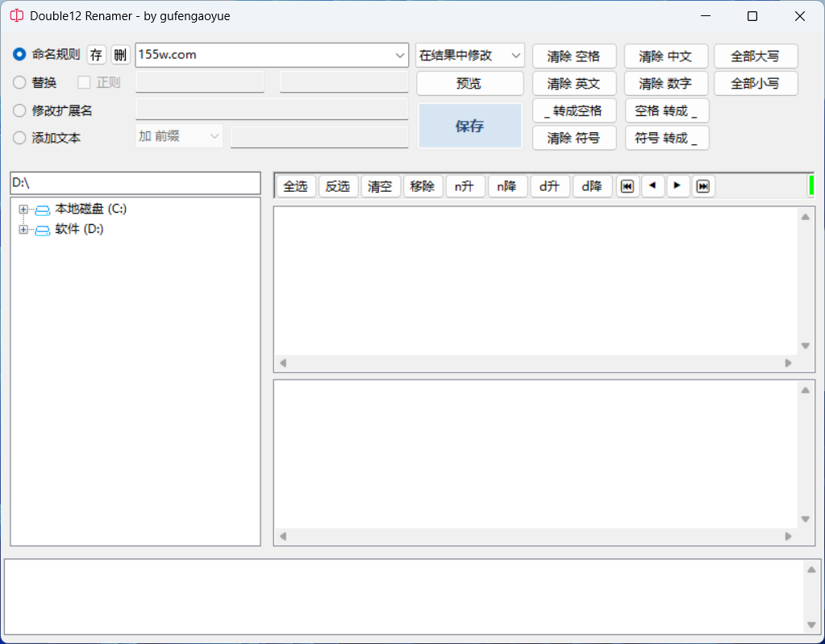Click the 存 save-rule icon button

pos(97,55)
